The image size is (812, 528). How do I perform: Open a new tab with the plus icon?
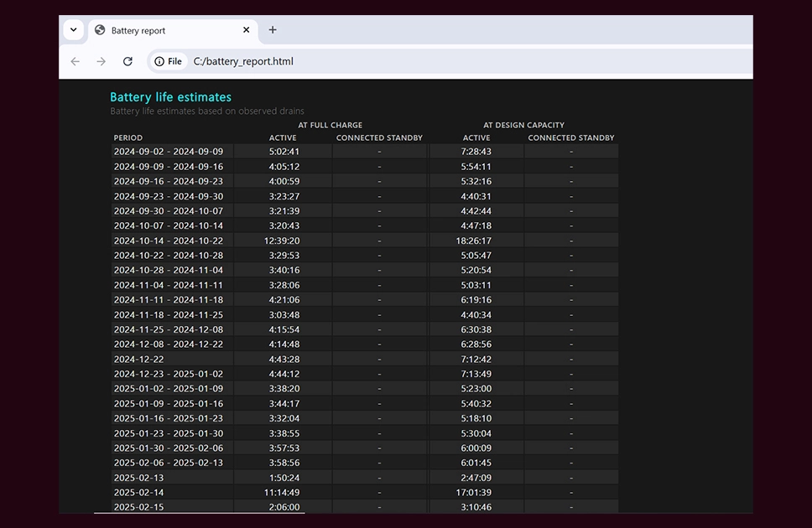click(273, 30)
